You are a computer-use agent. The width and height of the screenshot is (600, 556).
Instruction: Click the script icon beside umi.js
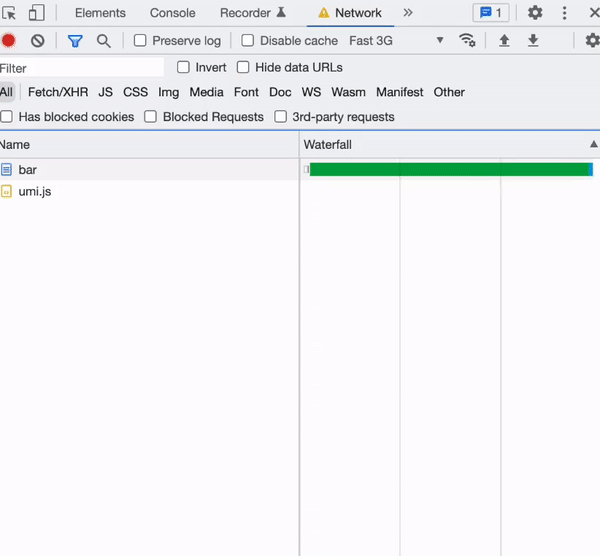[x=6, y=191]
